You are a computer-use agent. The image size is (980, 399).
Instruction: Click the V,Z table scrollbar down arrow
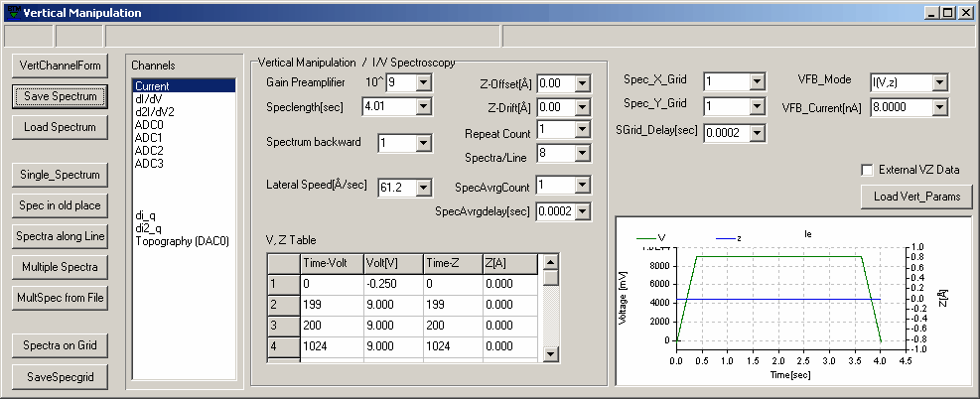click(550, 354)
